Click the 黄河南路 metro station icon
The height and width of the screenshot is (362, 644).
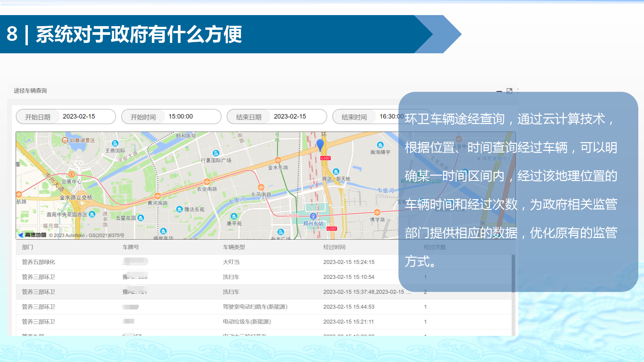point(157,196)
